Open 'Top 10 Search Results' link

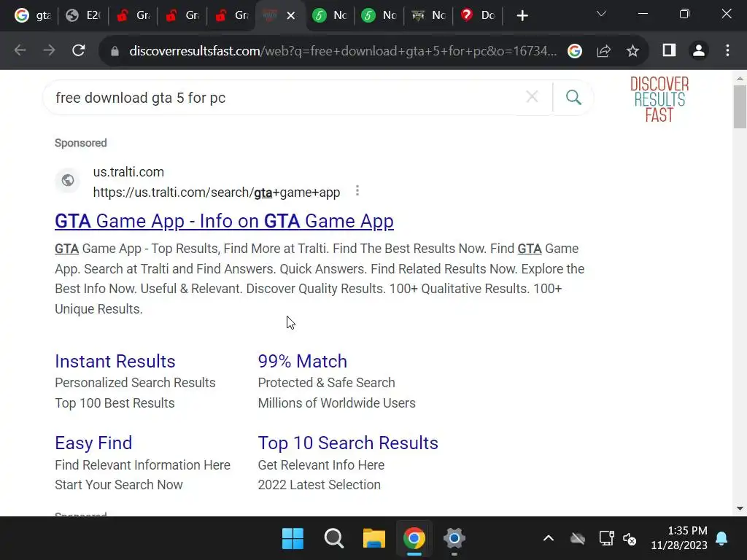click(348, 443)
